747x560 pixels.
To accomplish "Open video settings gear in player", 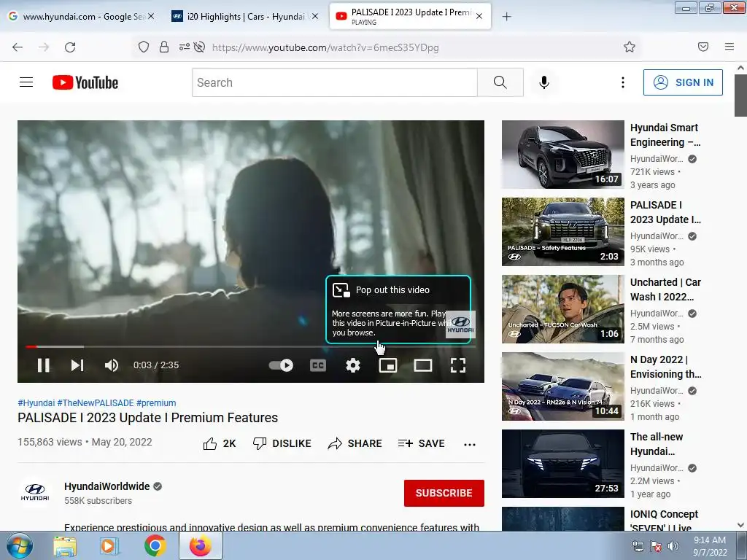I will pos(353,365).
